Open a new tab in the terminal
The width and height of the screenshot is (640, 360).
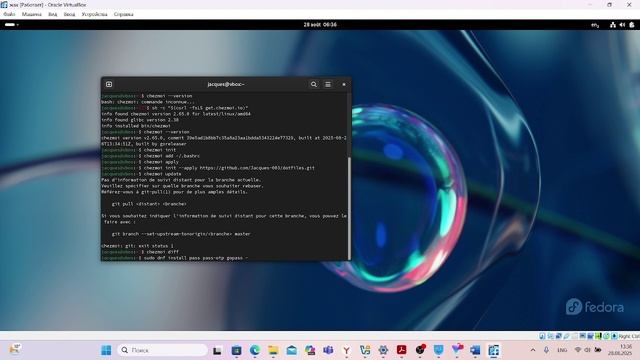tap(109, 84)
